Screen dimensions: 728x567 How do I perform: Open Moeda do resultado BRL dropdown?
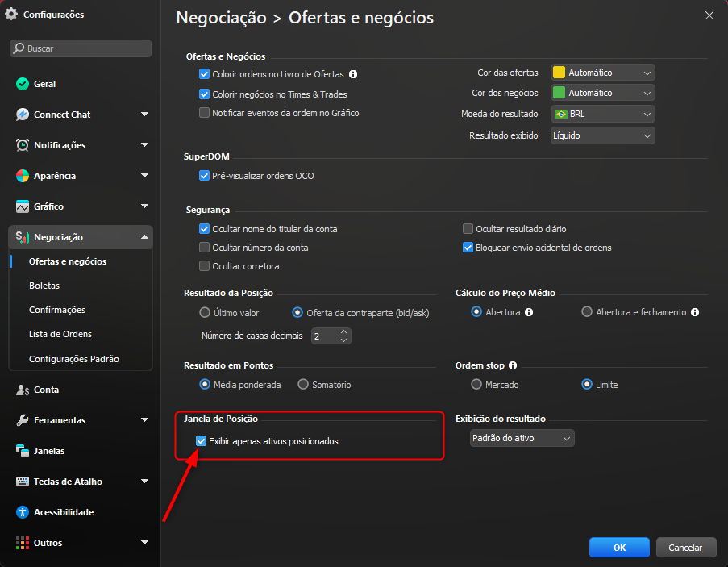coord(603,115)
